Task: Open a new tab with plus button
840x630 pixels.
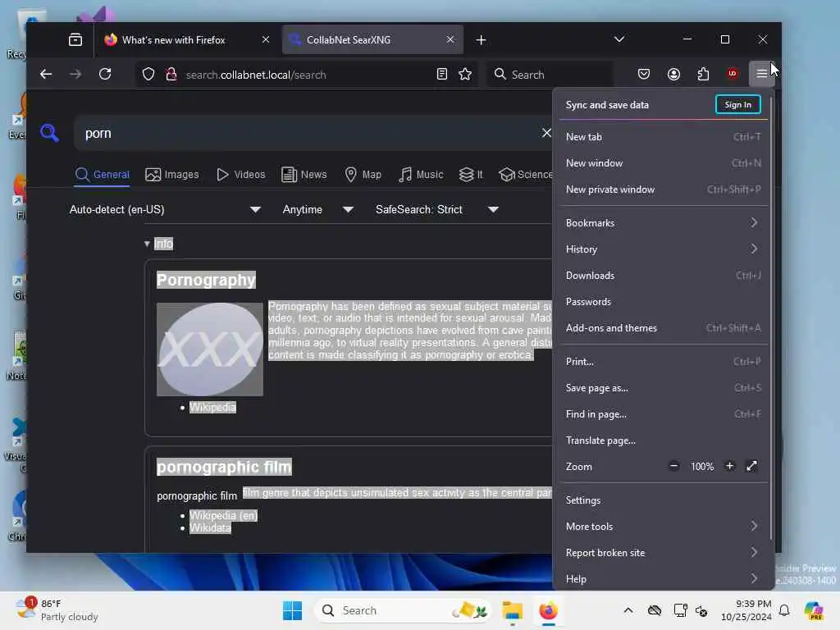Action: click(x=481, y=39)
